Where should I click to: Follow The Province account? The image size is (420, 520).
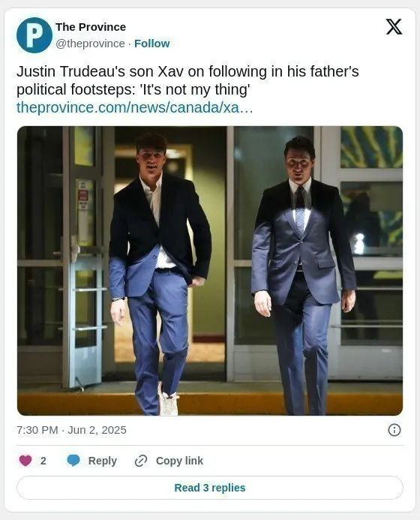[x=151, y=44]
